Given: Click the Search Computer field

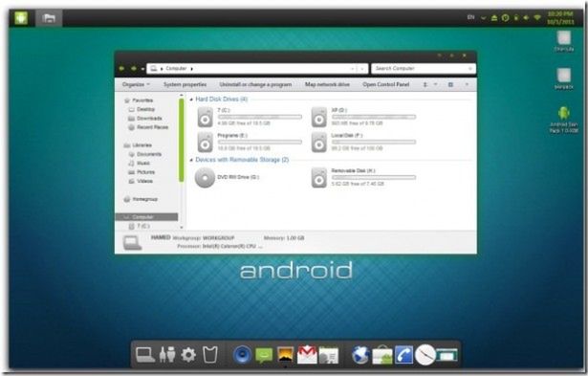Looking at the screenshot, I should pyautogui.click(x=424, y=69).
